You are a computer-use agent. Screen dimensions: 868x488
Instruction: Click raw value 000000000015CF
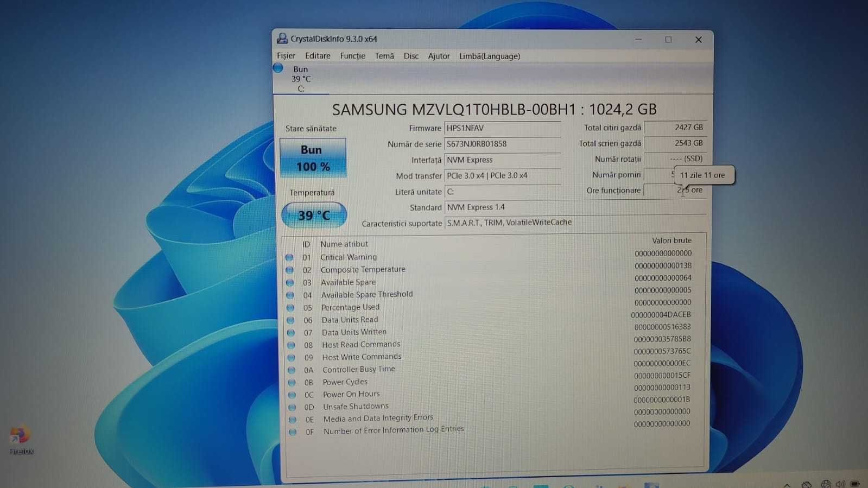click(x=662, y=376)
